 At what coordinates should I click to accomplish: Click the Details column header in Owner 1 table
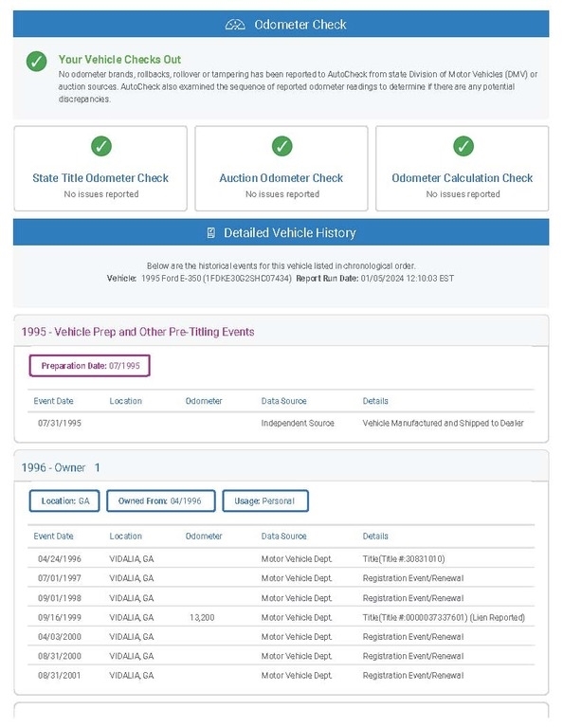click(375, 537)
